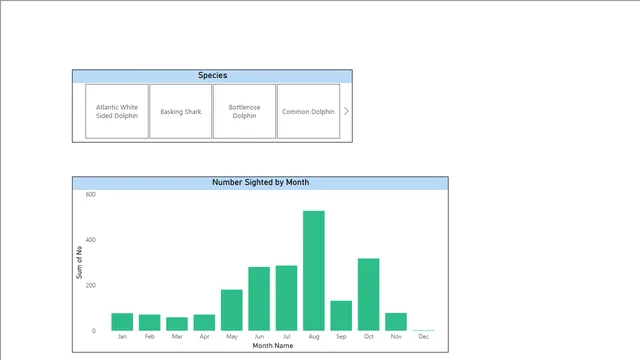Click the Dec axis label
This screenshot has height=360, width=640.
pos(423,336)
